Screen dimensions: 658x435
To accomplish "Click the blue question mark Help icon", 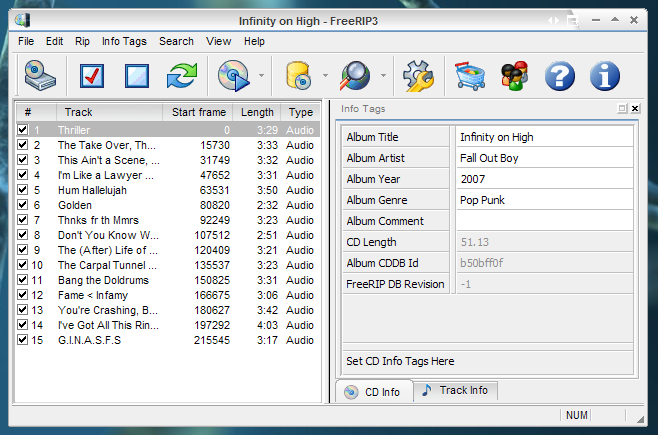I will [559, 76].
